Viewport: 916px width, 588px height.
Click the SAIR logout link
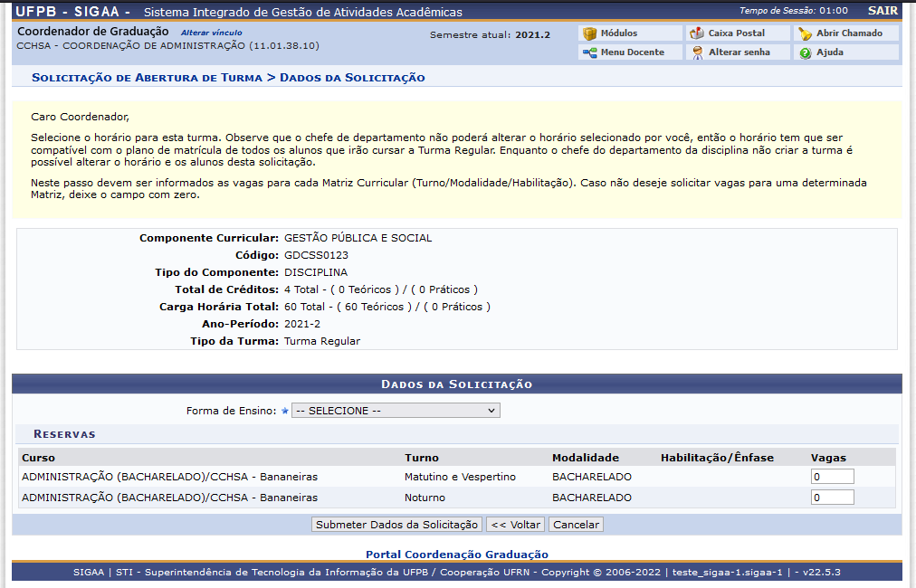pos(883,11)
